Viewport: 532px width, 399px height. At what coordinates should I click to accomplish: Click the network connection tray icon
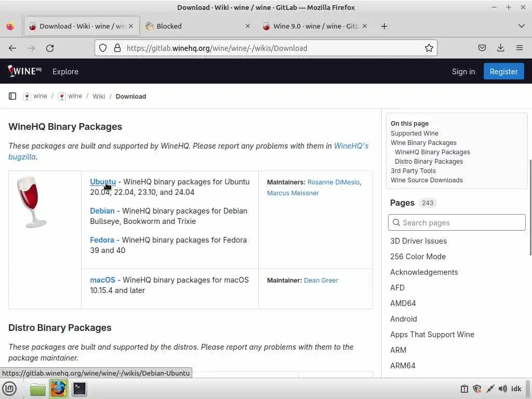pyautogui.click(x=490, y=389)
